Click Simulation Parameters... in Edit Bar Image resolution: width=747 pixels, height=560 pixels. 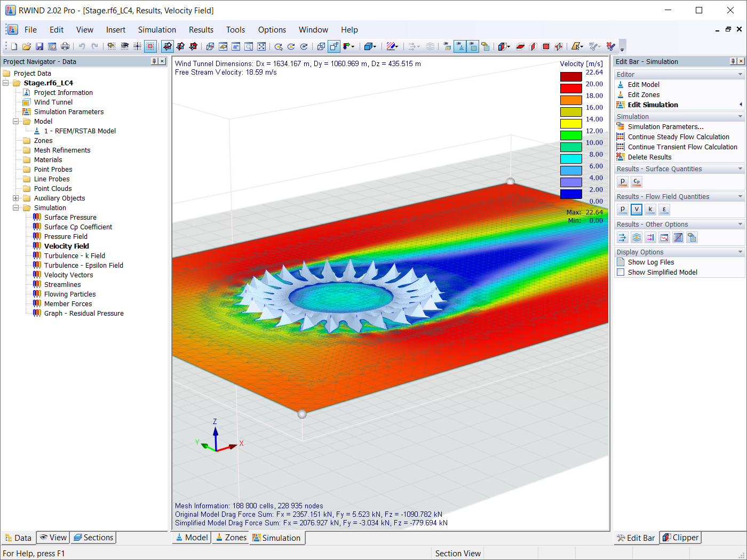(665, 126)
